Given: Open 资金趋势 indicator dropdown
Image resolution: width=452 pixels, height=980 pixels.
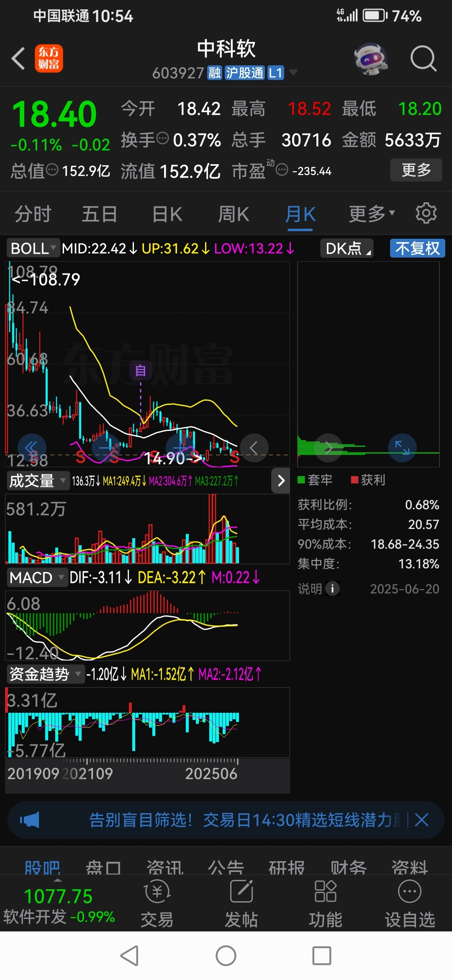Looking at the screenshot, I should 45,674.
